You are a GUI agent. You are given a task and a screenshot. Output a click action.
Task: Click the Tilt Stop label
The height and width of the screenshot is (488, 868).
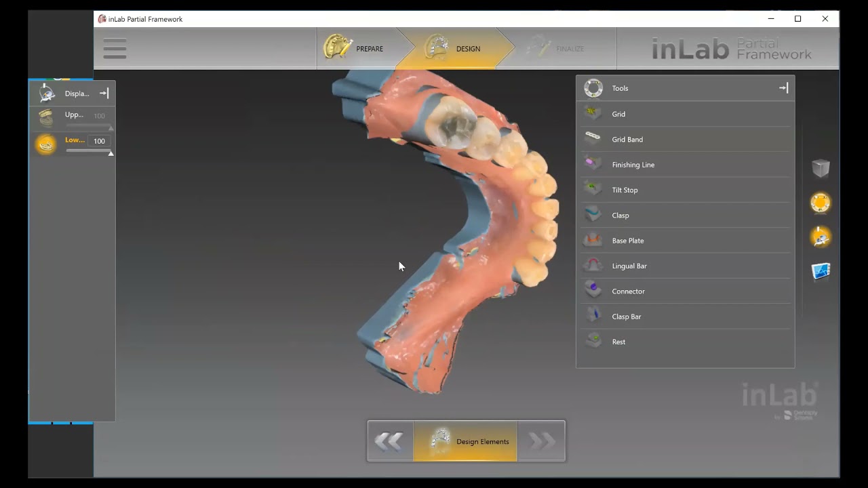point(625,190)
